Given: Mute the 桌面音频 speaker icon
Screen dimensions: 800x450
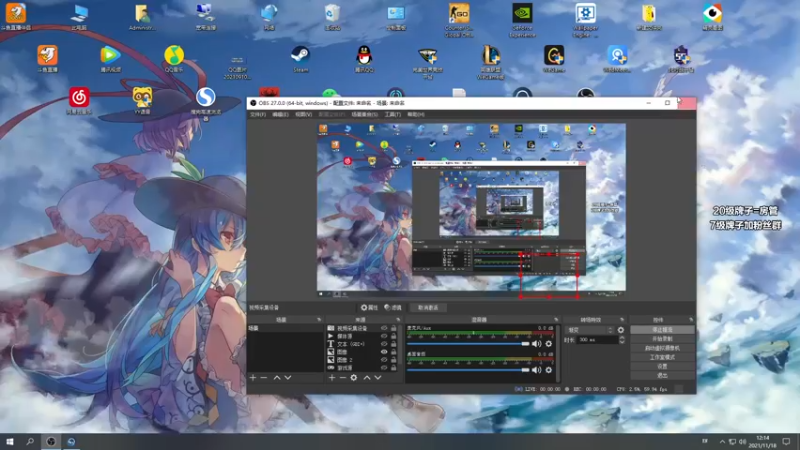Looking at the screenshot, I should pos(536,370).
